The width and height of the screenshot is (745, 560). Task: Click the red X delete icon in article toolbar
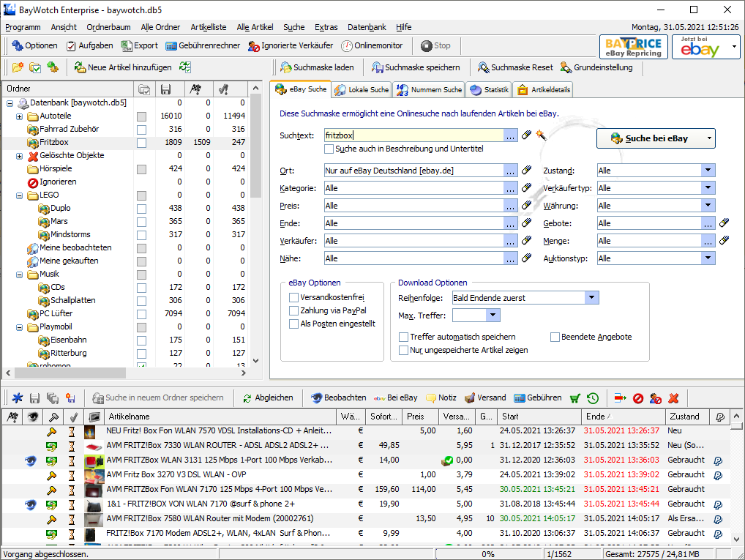point(674,398)
